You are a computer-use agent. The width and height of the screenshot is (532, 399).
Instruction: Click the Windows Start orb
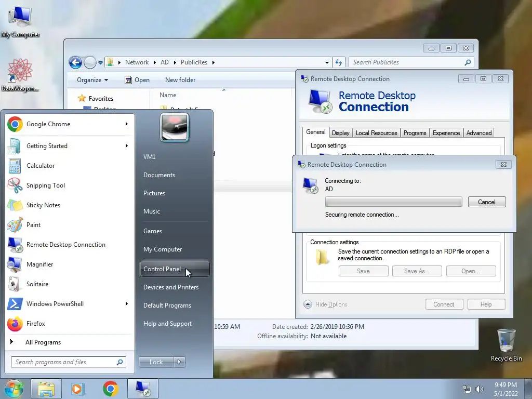[14, 389]
